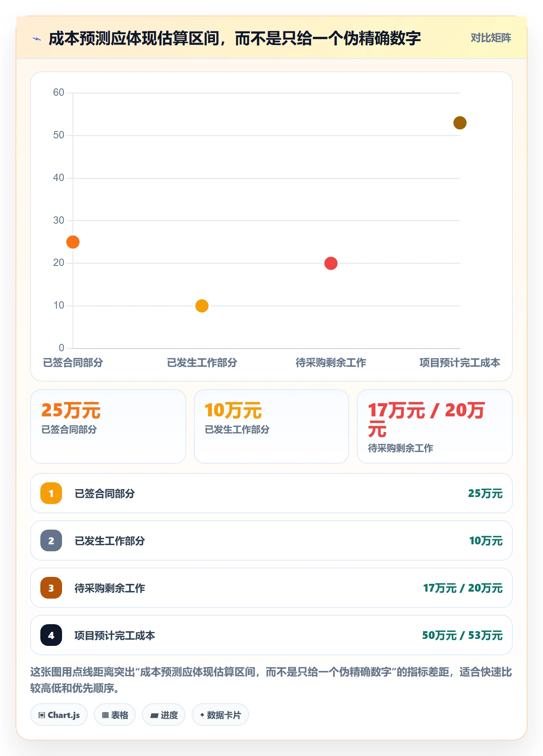
Task: Click the 数据卡片 tag chip
Action: [x=220, y=715]
